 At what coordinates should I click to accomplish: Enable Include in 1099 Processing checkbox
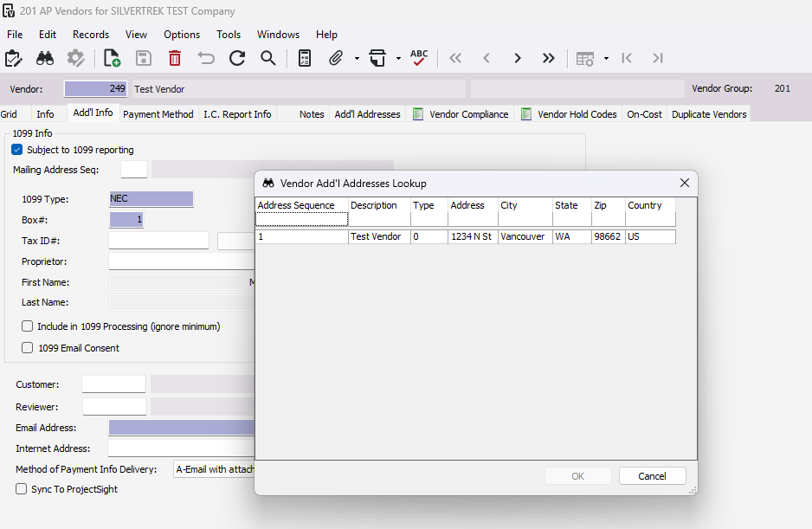coord(28,326)
